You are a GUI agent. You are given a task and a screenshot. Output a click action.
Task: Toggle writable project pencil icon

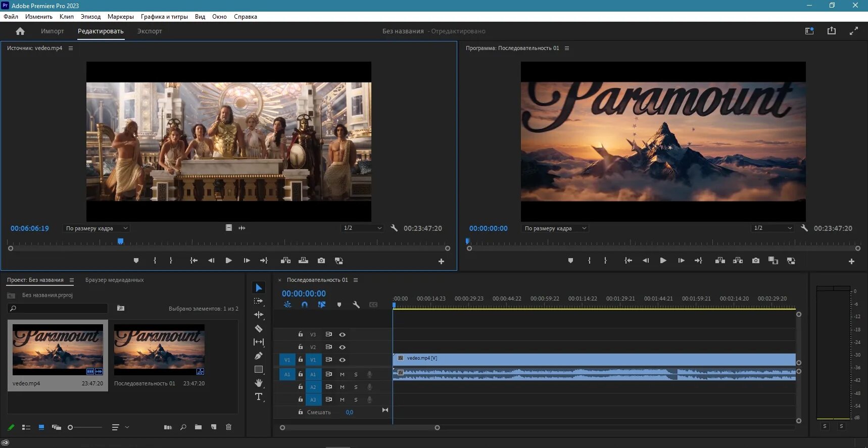pos(11,427)
